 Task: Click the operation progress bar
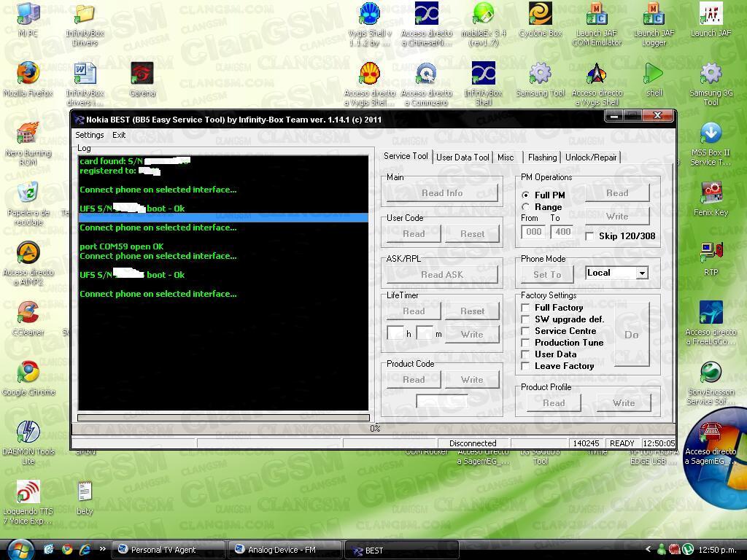(223, 418)
